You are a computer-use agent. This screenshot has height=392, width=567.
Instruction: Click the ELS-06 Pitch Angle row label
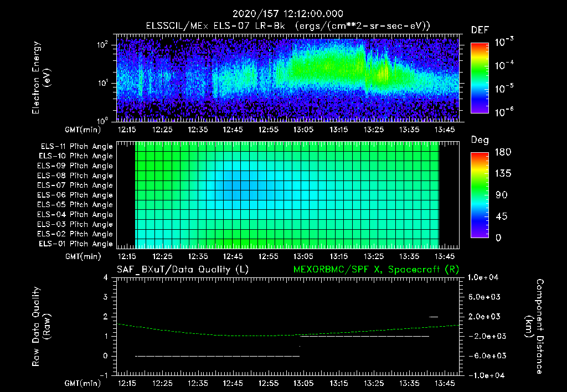(75, 195)
